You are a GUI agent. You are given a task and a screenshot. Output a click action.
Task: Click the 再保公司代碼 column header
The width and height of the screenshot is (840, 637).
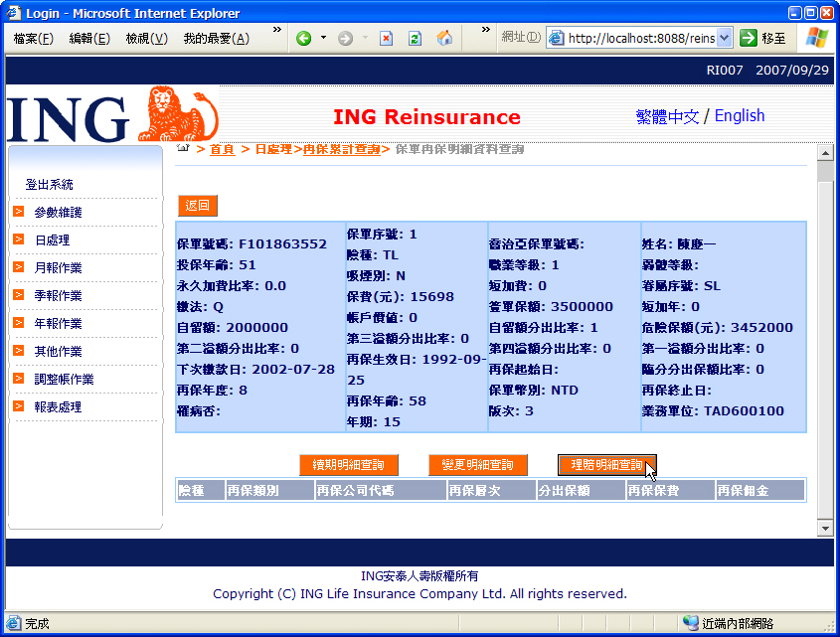pos(381,490)
